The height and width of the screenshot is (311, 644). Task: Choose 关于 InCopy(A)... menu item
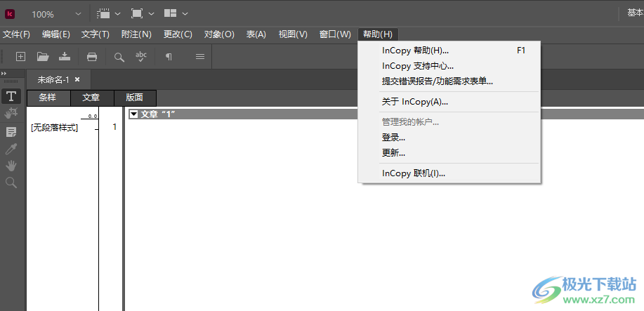coord(449,102)
